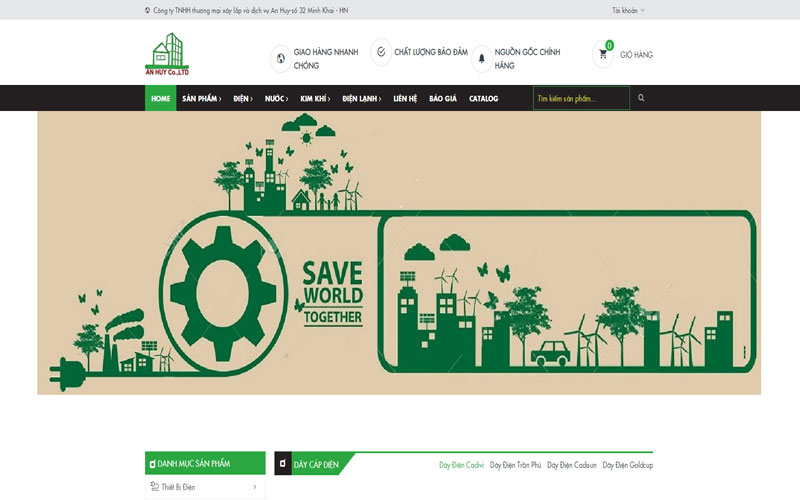Open the Báo Giá menu item
The width and height of the screenshot is (800, 500).
tap(443, 99)
